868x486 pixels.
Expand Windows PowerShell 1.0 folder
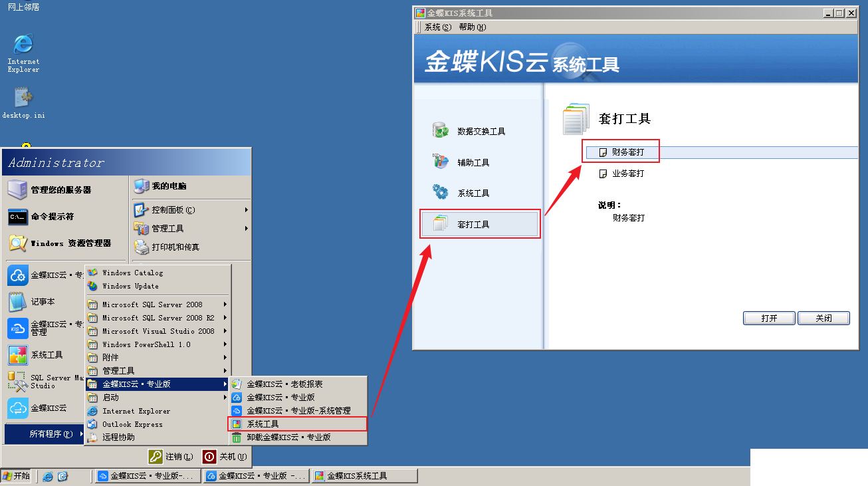pyautogui.click(x=158, y=344)
